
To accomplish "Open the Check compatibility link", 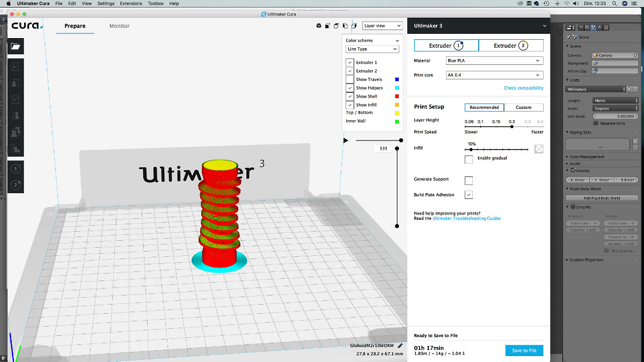I will (x=524, y=88).
